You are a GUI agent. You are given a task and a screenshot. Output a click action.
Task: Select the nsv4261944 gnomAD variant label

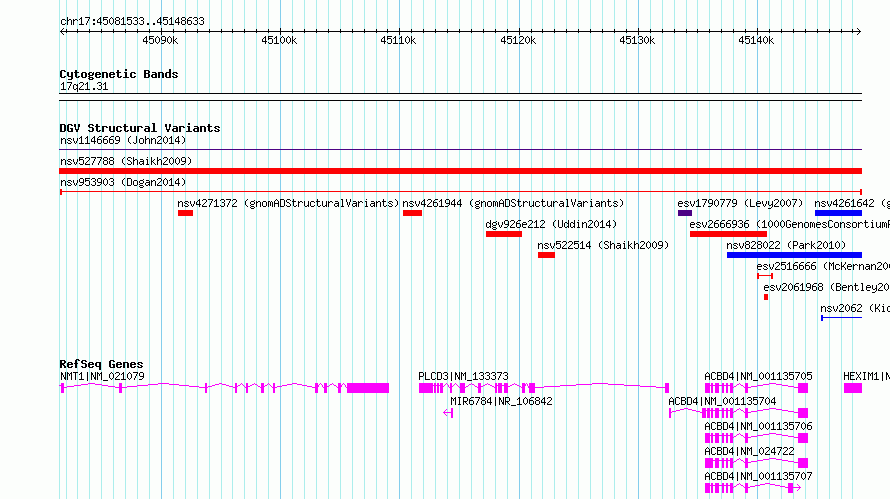[x=513, y=203]
